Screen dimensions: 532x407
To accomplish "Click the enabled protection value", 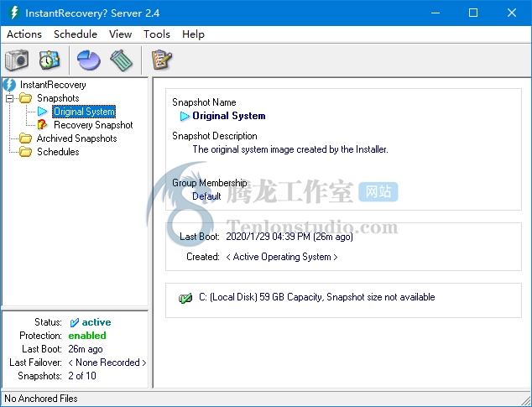I will tap(87, 336).
